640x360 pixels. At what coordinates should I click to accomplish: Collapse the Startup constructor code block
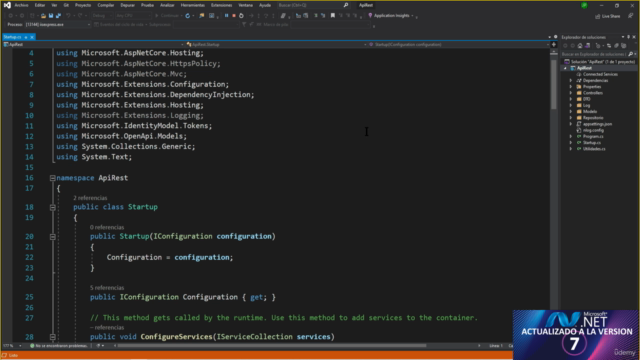(53, 237)
